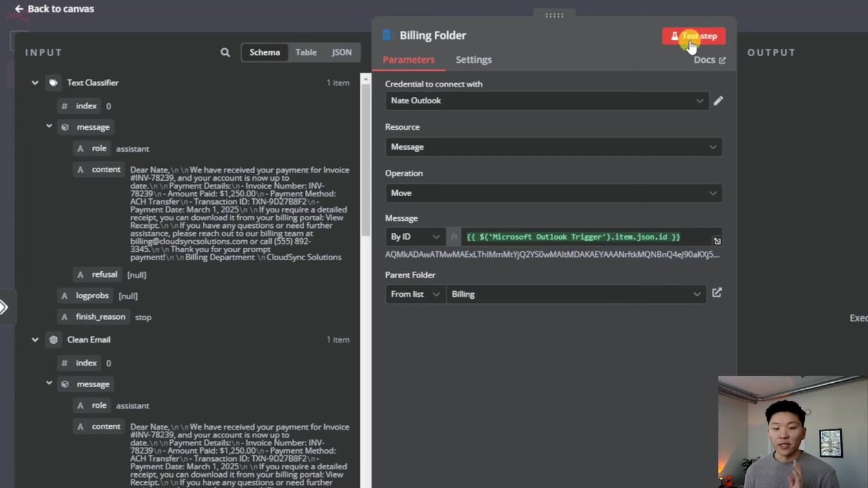The width and height of the screenshot is (868, 488).
Task: Click the '1 item' label for Text Classifier
Action: [338, 83]
